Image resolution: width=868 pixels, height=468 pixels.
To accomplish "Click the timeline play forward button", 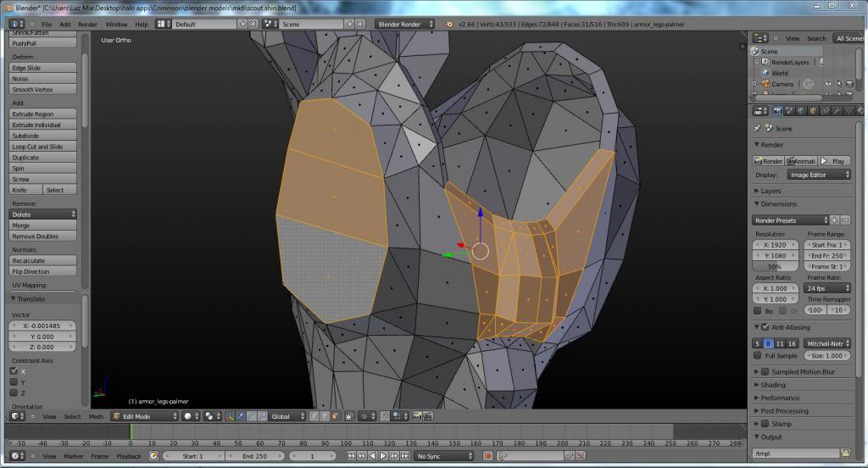I will [x=383, y=456].
